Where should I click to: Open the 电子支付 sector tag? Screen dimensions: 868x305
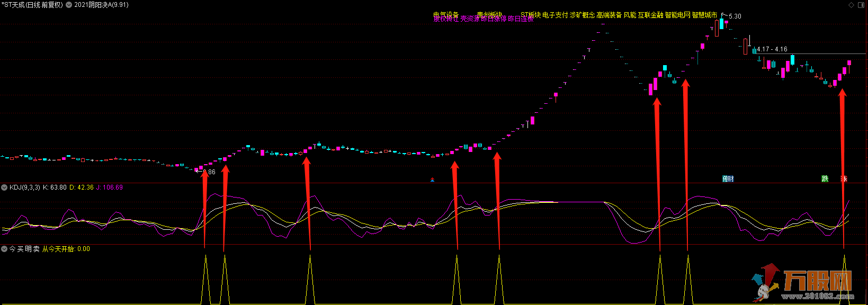(x=555, y=15)
